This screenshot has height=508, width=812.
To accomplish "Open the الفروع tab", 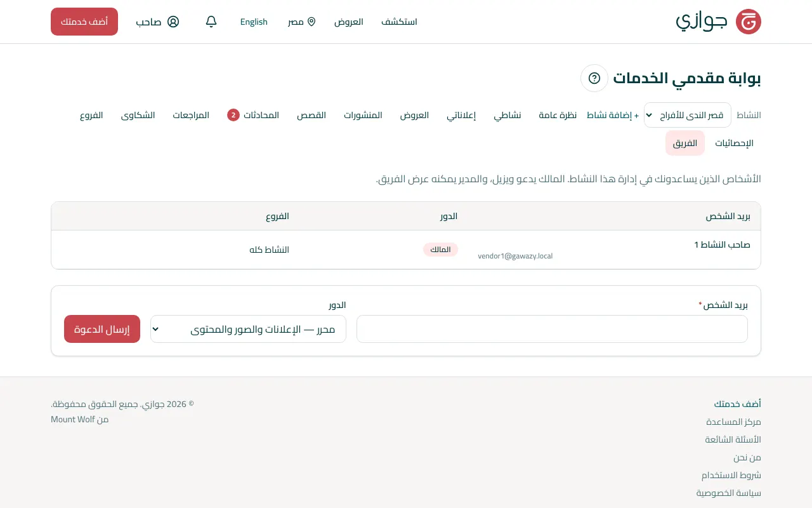I will pyautogui.click(x=91, y=115).
